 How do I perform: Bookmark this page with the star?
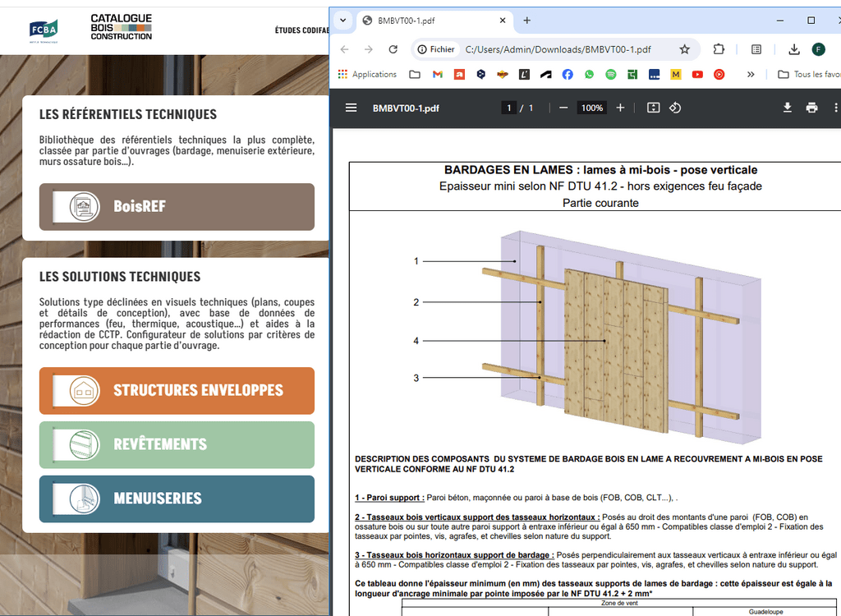coord(684,49)
